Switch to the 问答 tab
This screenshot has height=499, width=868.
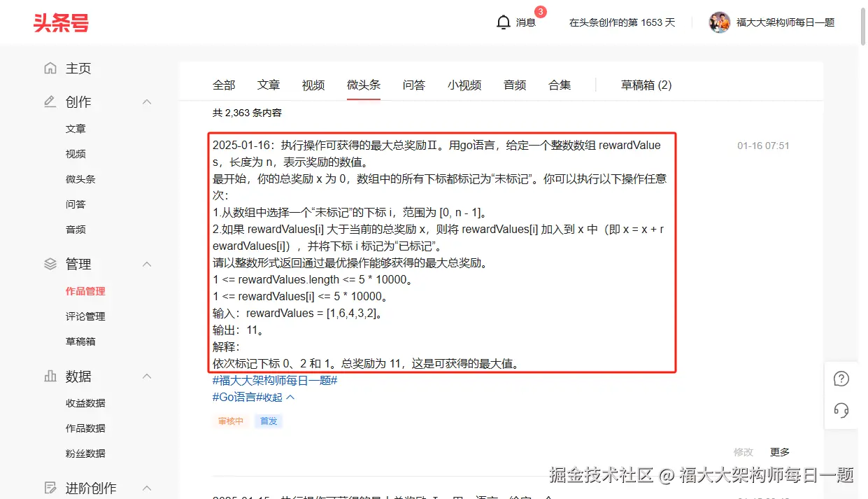414,84
